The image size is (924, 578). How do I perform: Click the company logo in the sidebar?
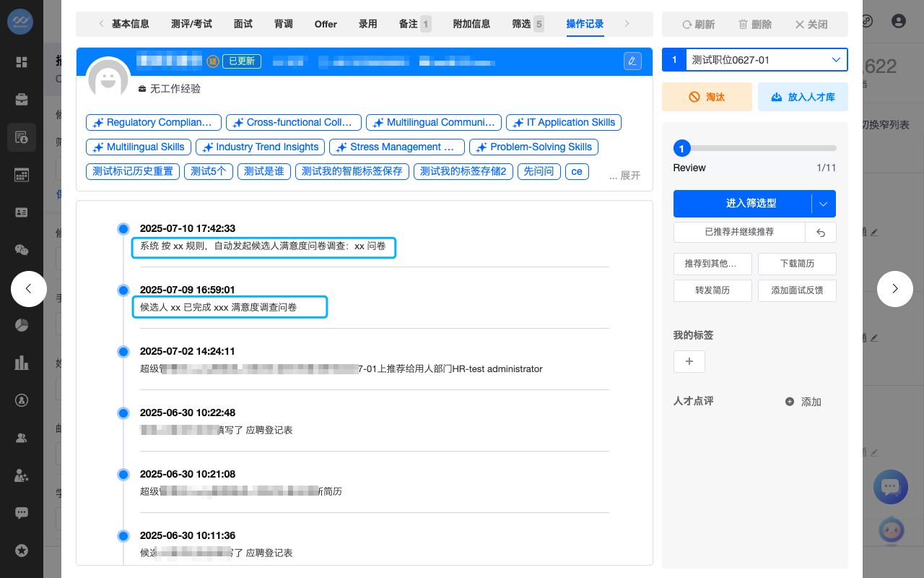pos(22,21)
